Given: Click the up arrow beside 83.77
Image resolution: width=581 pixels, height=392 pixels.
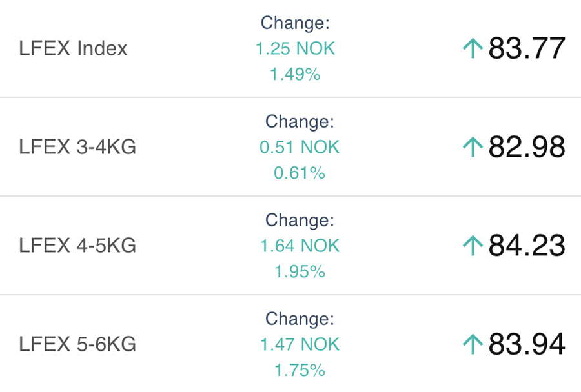Looking at the screenshot, I should tap(473, 48).
